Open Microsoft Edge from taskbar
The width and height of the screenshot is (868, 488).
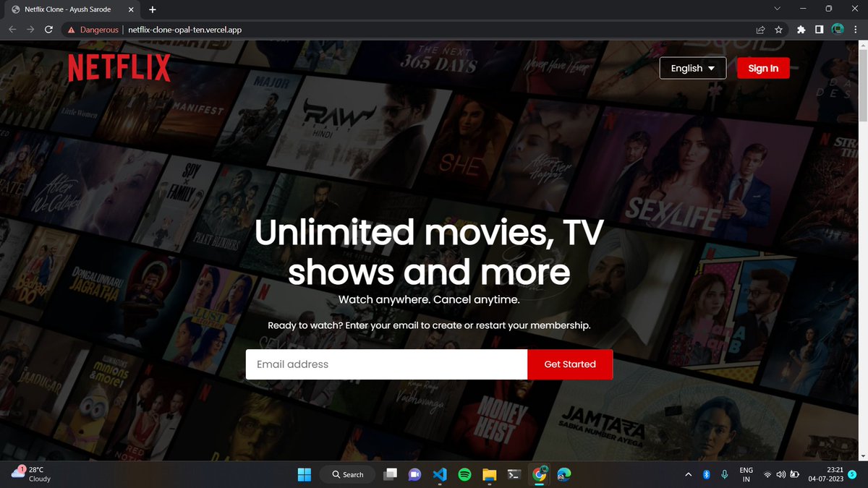pyautogui.click(x=564, y=474)
